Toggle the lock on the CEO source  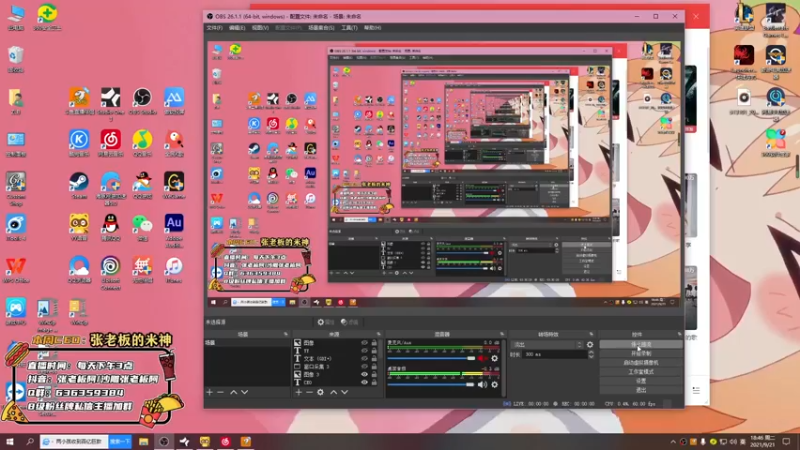(x=374, y=382)
